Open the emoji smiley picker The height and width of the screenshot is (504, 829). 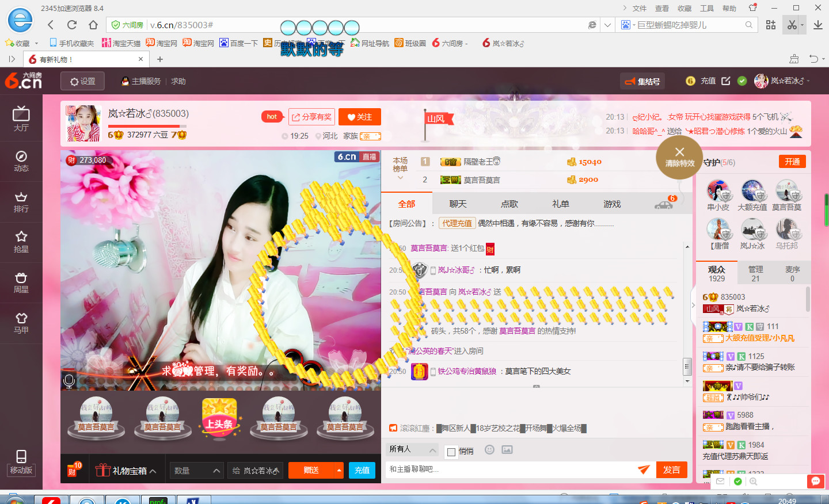(x=489, y=450)
